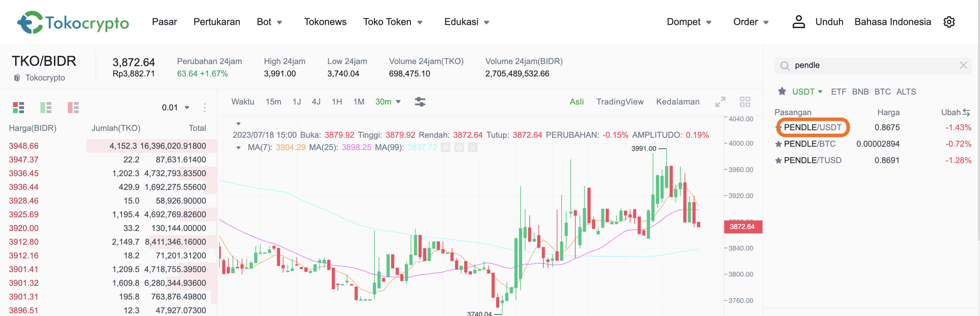Open the Tokonews page
The image size is (980, 316).
325,22
